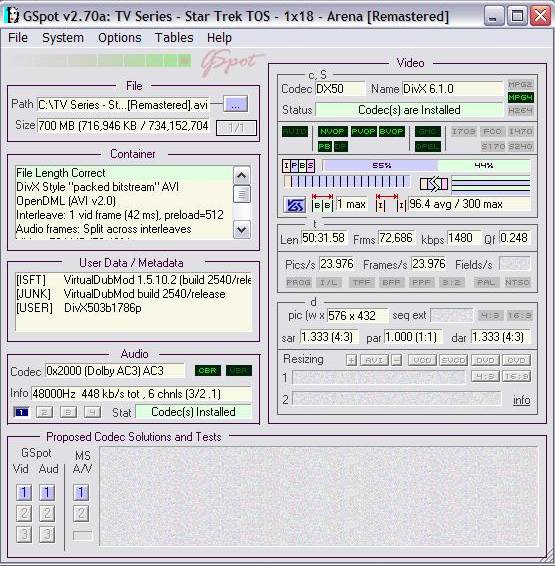Open the Options menu
The image size is (555, 566).
(x=119, y=38)
